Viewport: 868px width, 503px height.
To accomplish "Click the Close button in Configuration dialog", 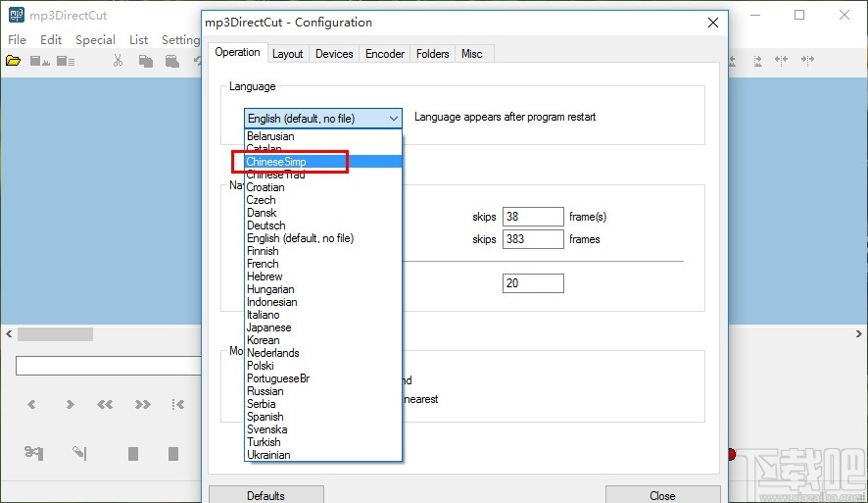I will [662, 495].
